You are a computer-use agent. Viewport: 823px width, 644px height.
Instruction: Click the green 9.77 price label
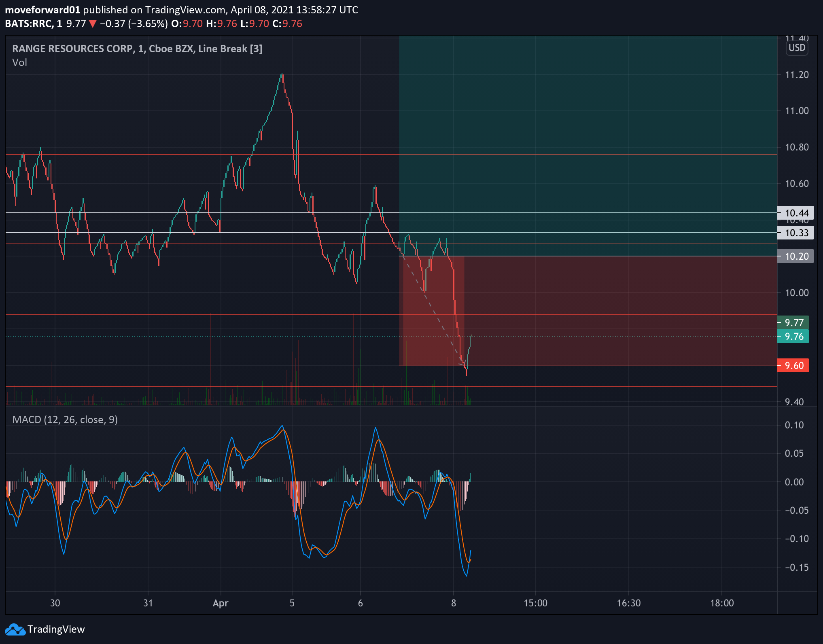click(x=793, y=322)
